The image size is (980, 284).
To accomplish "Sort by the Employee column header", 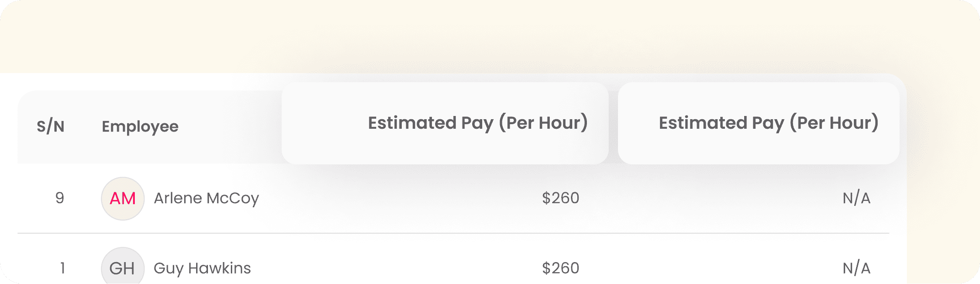I will click(x=140, y=126).
